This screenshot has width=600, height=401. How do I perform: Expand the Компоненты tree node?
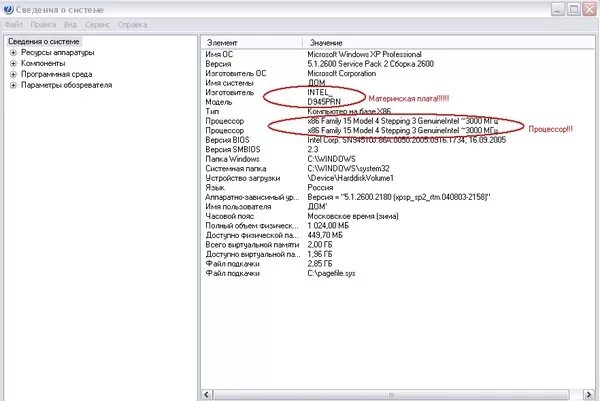[13, 64]
